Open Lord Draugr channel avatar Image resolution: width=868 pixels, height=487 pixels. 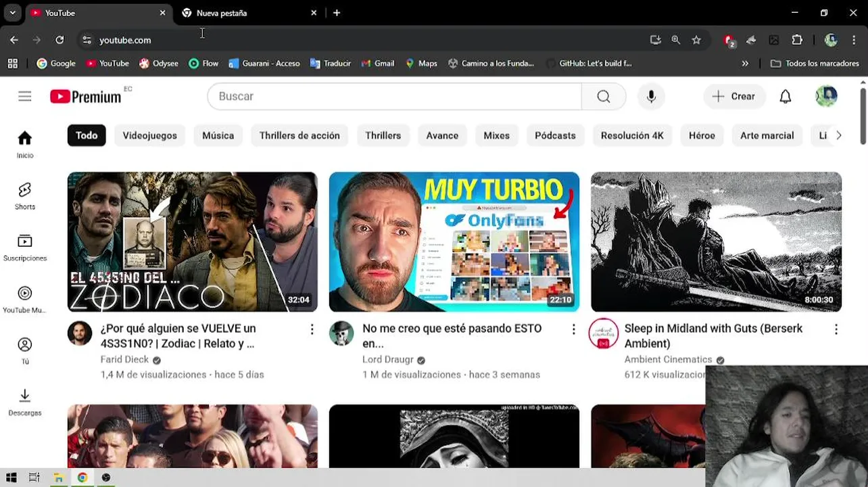(x=341, y=333)
